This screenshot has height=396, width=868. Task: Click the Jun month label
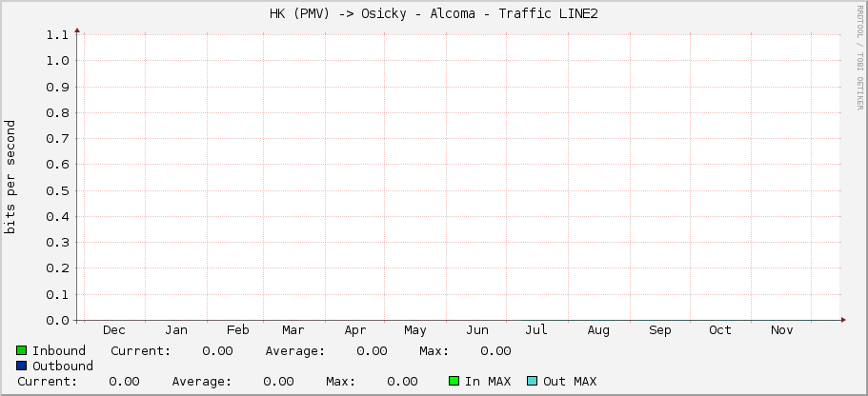click(x=477, y=330)
